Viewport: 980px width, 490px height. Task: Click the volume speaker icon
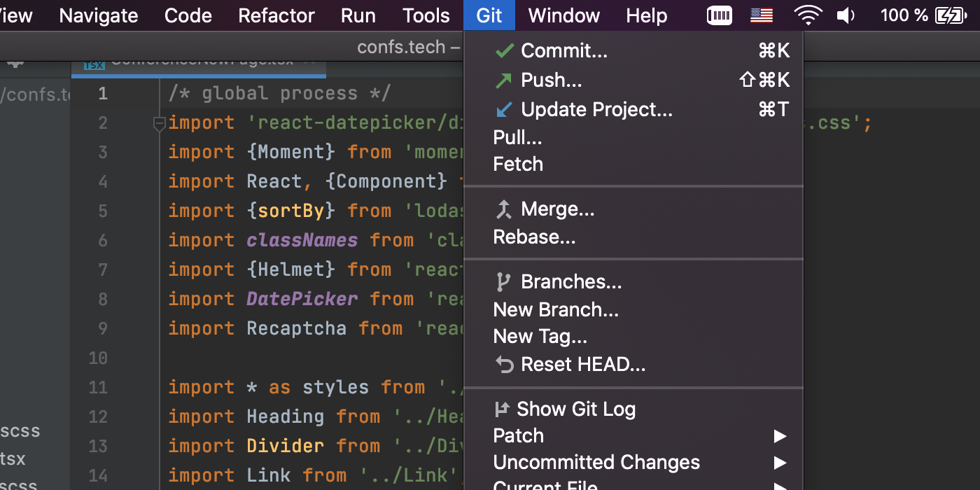click(846, 15)
